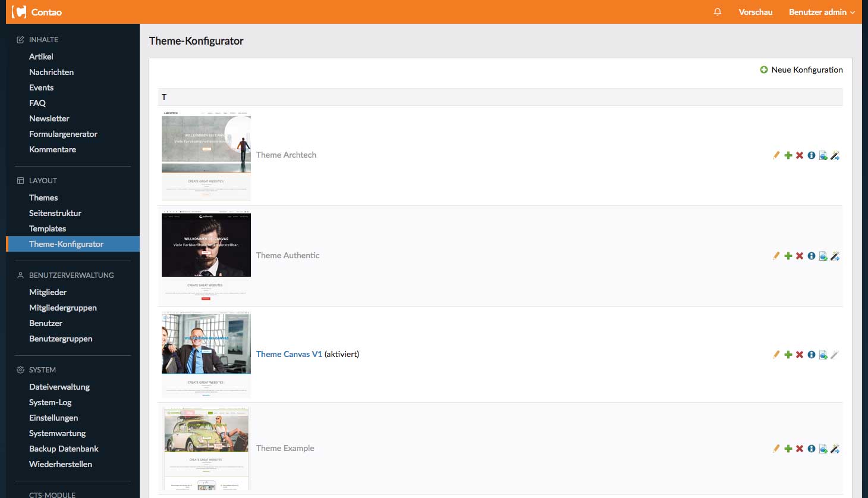The height and width of the screenshot is (498, 868).
Task: Delete Theme Archtech using the red cross
Action: 800,155
